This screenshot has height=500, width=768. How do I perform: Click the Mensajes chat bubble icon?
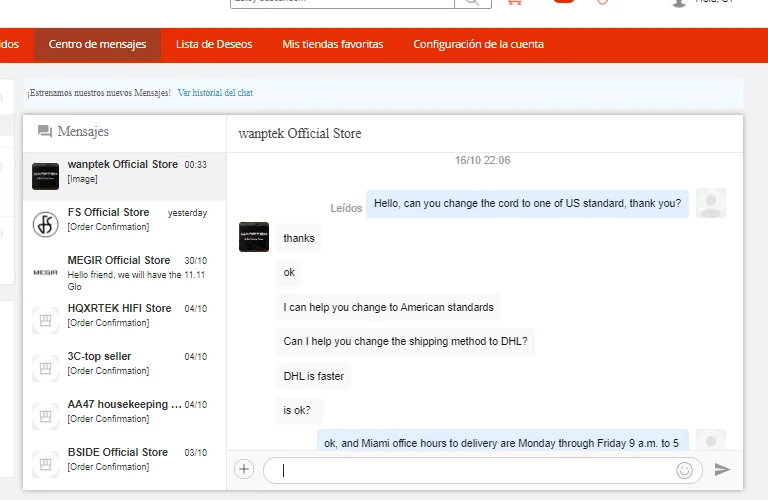pyautogui.click(x=45, y=131)
